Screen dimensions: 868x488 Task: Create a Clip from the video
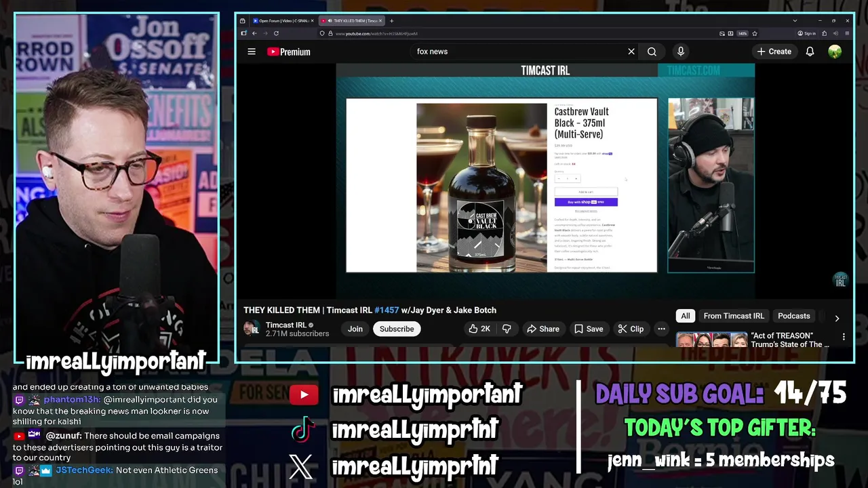pyautogui.click(x=631, y=329)
